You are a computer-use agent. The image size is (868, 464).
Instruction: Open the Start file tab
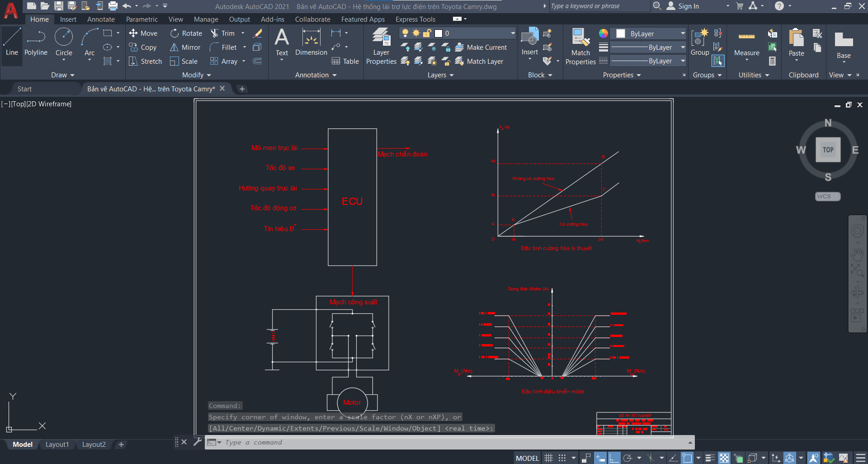[24, 89]
